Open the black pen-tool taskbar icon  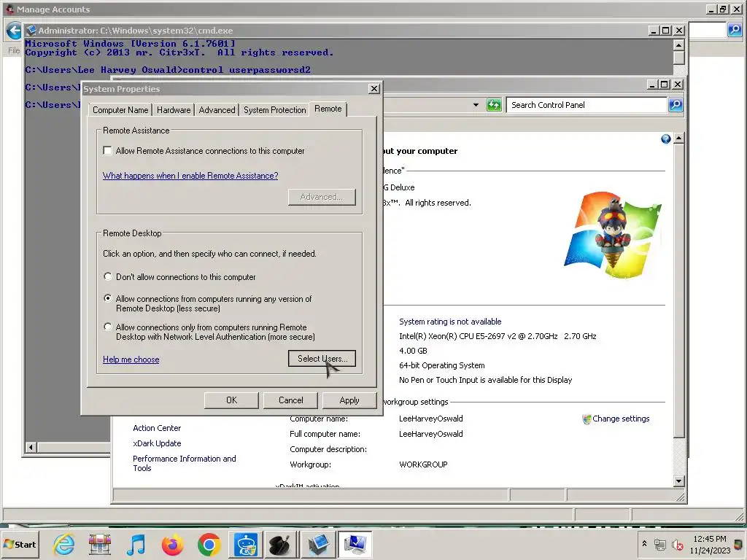point(279,544)
